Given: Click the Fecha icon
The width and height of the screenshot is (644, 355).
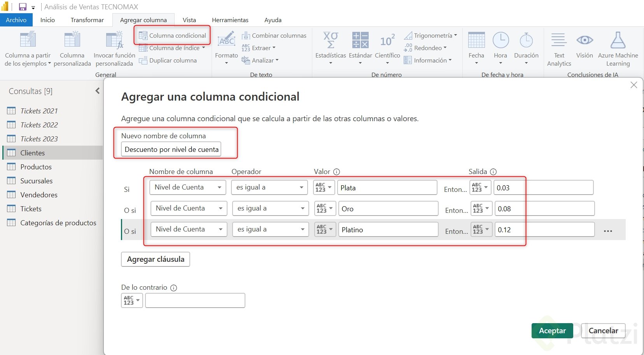Looking at the screenshot, I should [x=476, y=40].
